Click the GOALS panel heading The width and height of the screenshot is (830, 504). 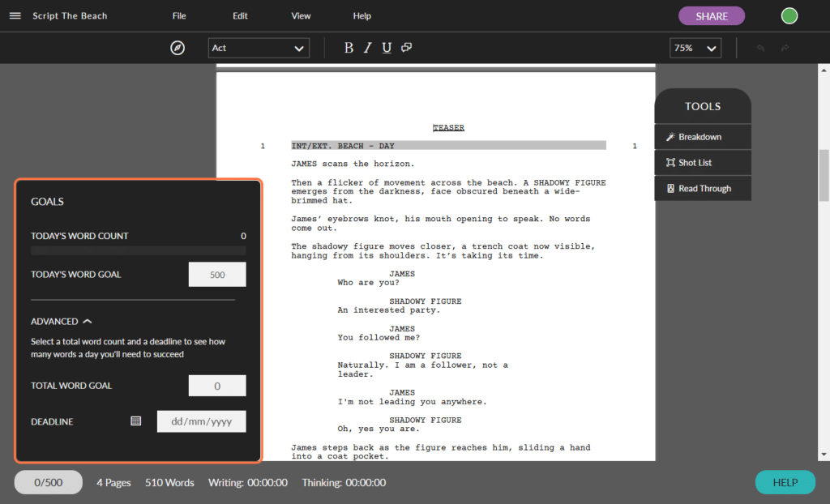point(47,202)
